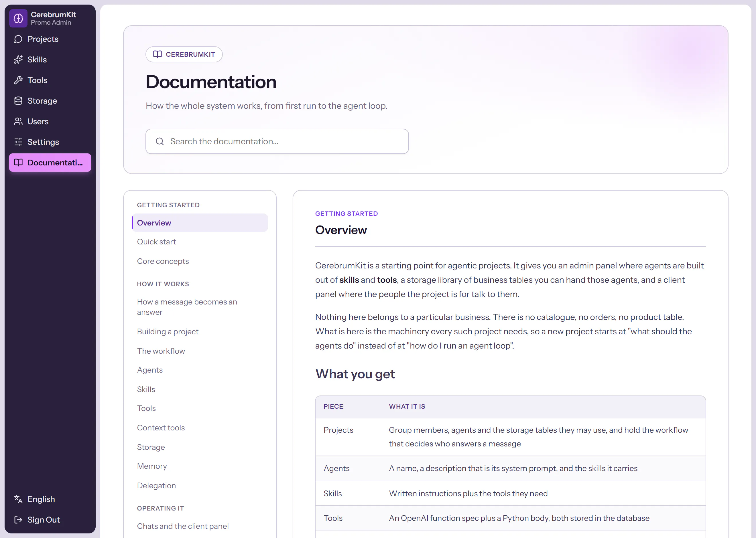Click the What you get heading
This screenshot has width=756, height=538.
pos(355,374)
